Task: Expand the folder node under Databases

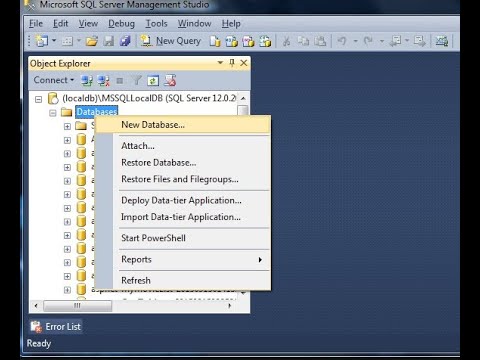Action: tap(67, 126)
